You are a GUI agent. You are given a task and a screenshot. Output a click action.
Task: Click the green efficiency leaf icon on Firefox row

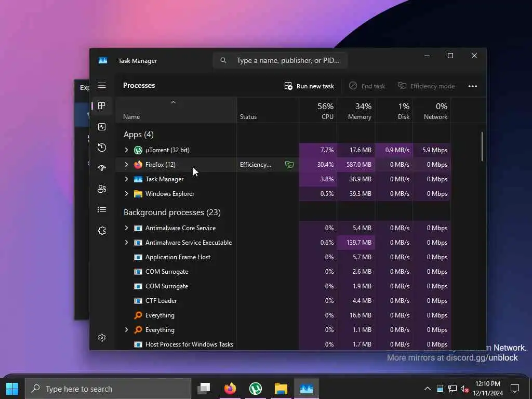[x=289, y=165]
